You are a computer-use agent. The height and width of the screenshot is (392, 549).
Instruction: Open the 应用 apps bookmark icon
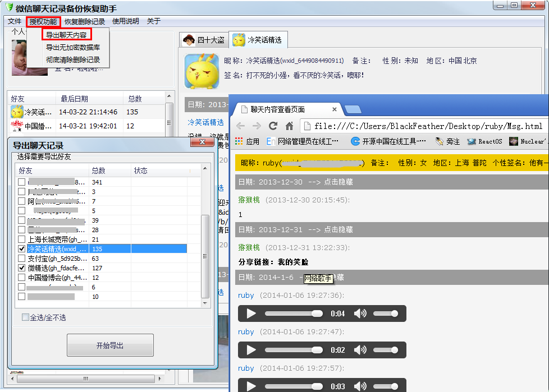point(240,141)
